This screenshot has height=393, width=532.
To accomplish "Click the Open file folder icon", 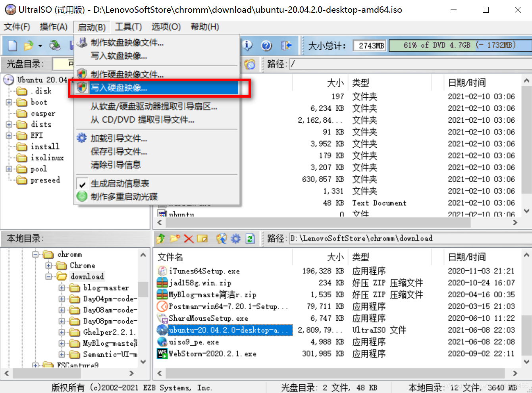I will coord(28,46).
